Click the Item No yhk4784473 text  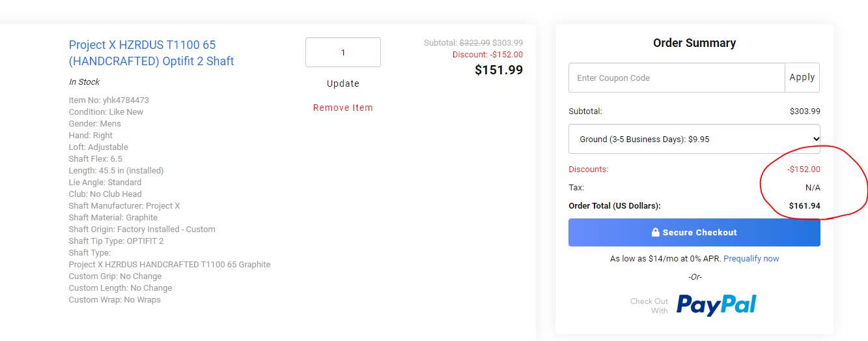pyautogui.click(x=109, y=100)
